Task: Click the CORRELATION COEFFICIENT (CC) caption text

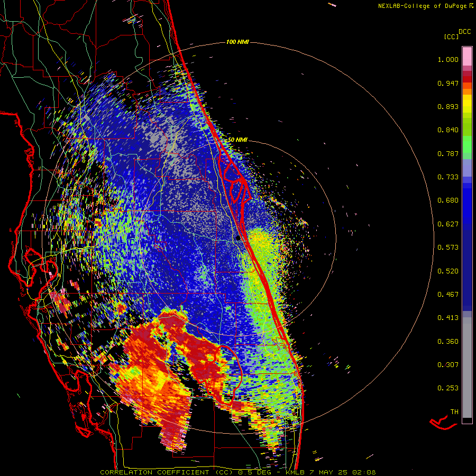Action: pos(167,472)
